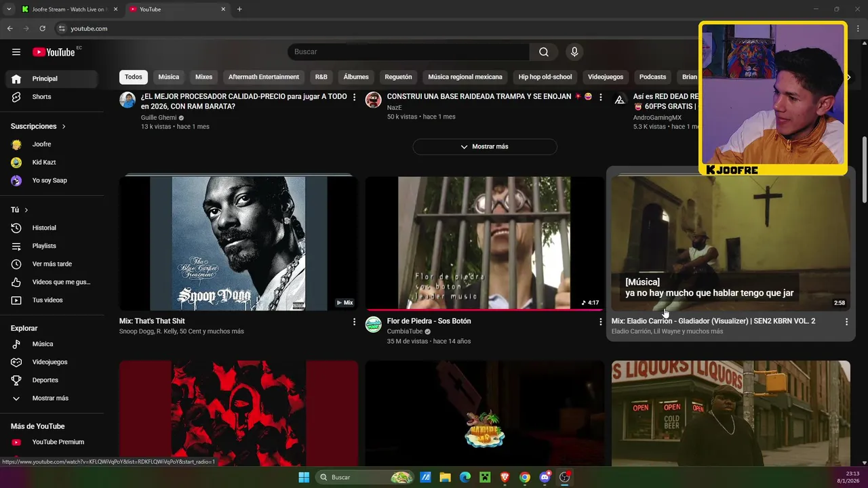
Task: Click the page vertical scrollbar
Action: tap(864, 169)
